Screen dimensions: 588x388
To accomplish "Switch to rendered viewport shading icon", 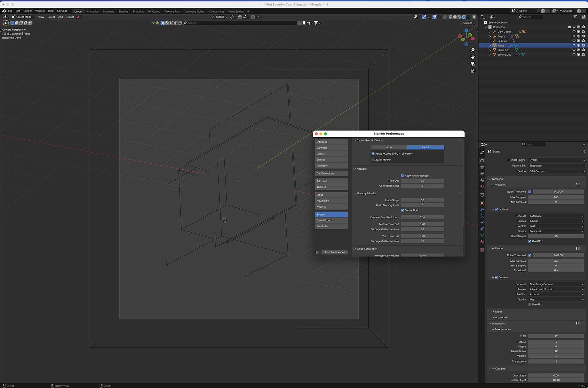I will coord(463,17).
